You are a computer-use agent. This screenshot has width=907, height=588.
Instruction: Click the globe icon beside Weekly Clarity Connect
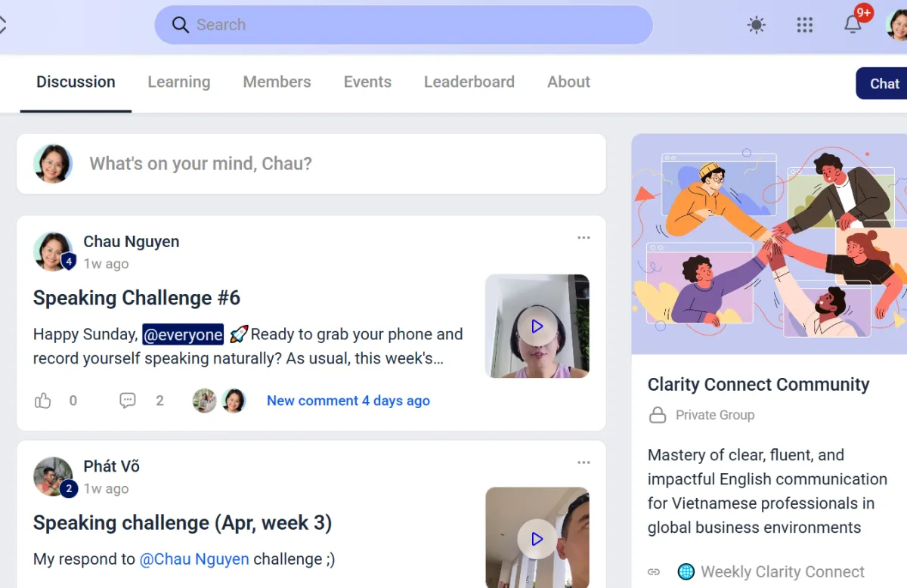686,572
